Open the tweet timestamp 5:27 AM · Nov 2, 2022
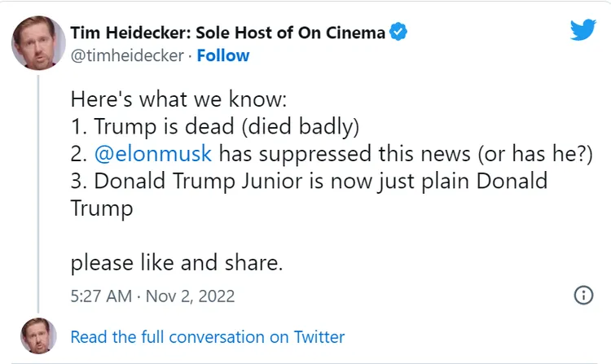The width and height of the screenshot is (611, 364). click(153, 295)
